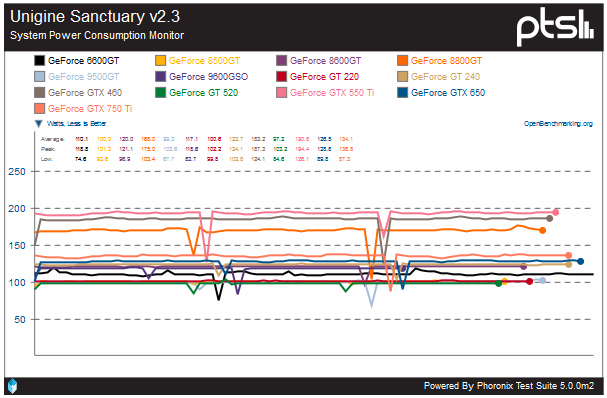Click the GeForce 9600GSO legend label
The width and height of the screenshot is (607, 398).
(x=208, y=77)
